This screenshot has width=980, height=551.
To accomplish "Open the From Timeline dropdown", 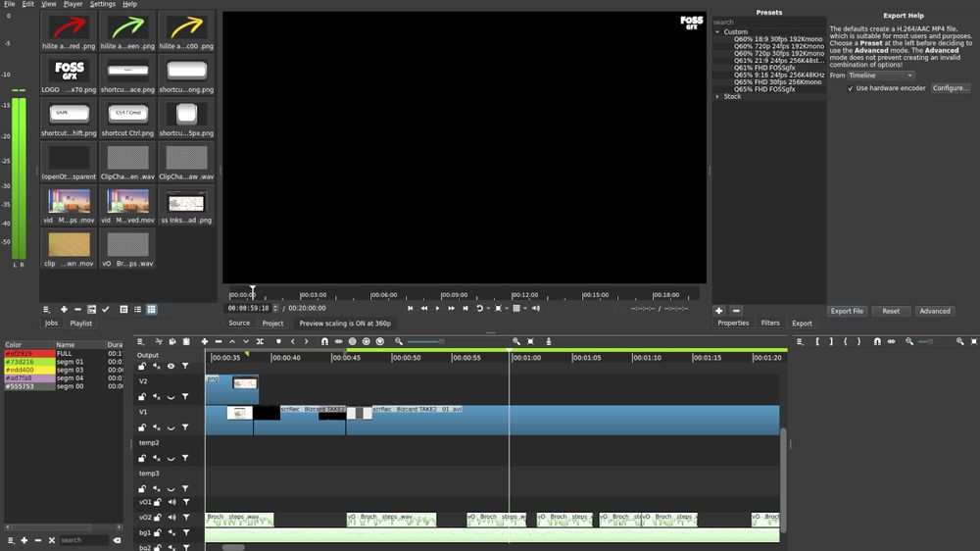I will [x=881, y=75].
